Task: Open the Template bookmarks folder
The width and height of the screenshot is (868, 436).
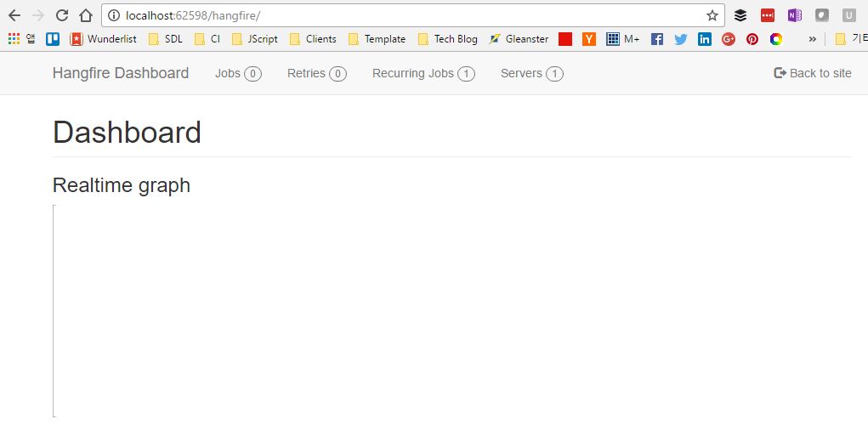Action: [377, 39]
